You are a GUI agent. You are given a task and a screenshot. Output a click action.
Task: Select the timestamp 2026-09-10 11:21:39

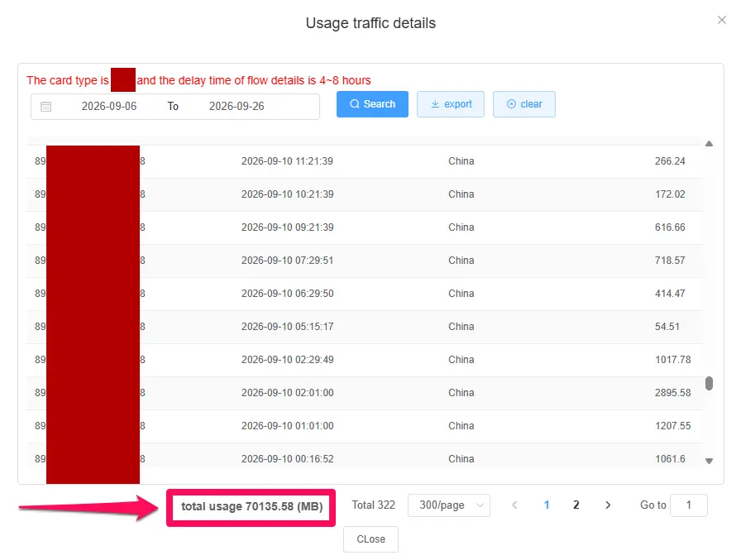287,161
